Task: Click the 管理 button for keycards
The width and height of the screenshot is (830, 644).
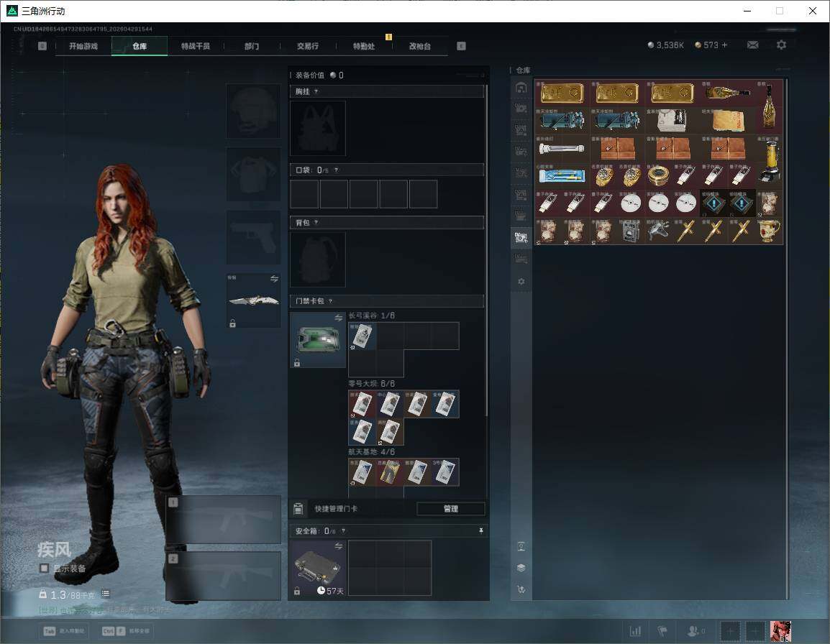Action: click(x=451, y=509)
